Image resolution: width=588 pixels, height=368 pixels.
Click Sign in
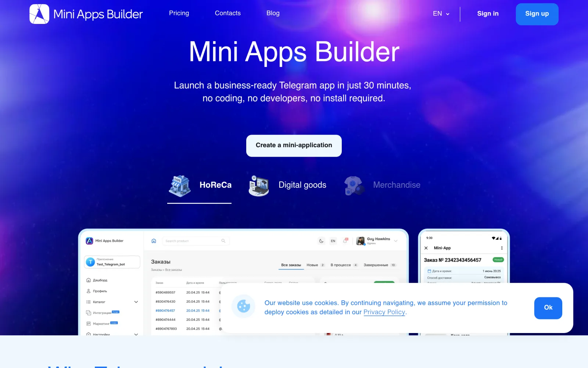(488, 14)
